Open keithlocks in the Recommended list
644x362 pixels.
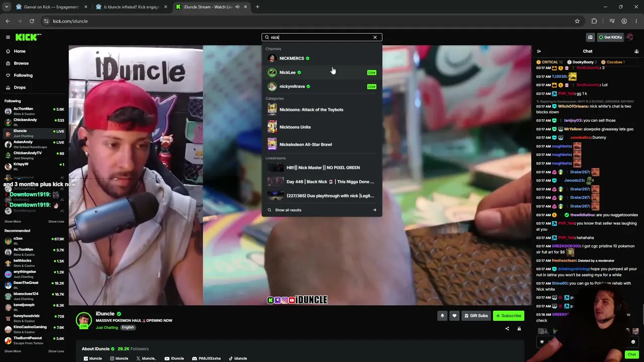tap(34, 263)
